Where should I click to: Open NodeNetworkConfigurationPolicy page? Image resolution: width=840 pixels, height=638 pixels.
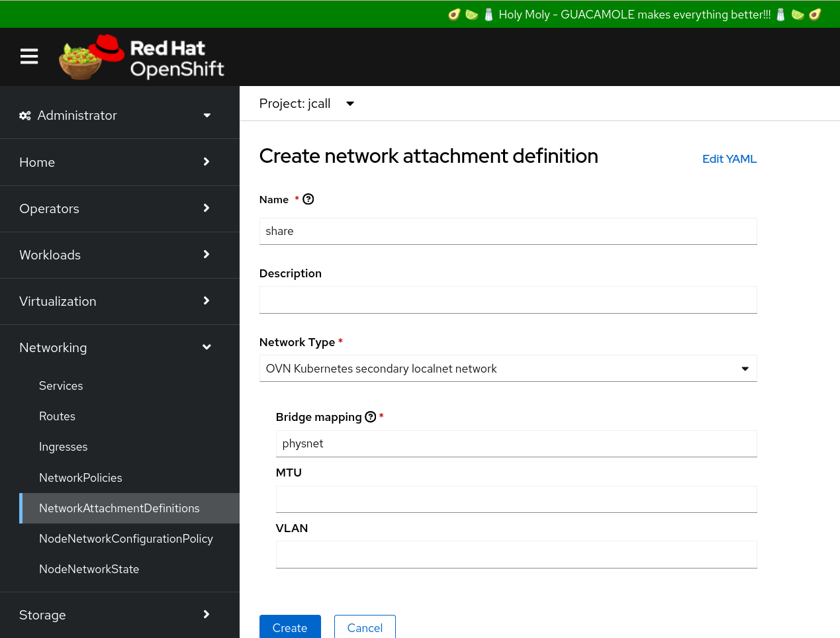(x=126, y=539)
